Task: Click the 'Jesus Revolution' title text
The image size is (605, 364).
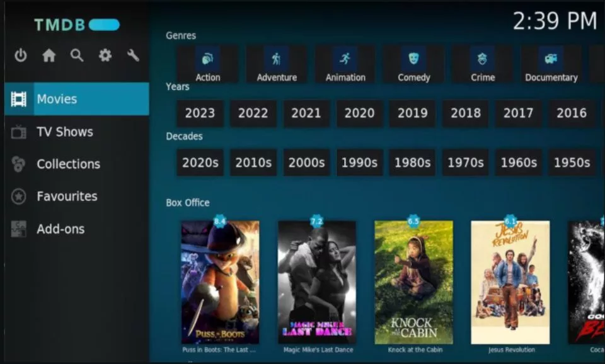Action: (511, 350)
